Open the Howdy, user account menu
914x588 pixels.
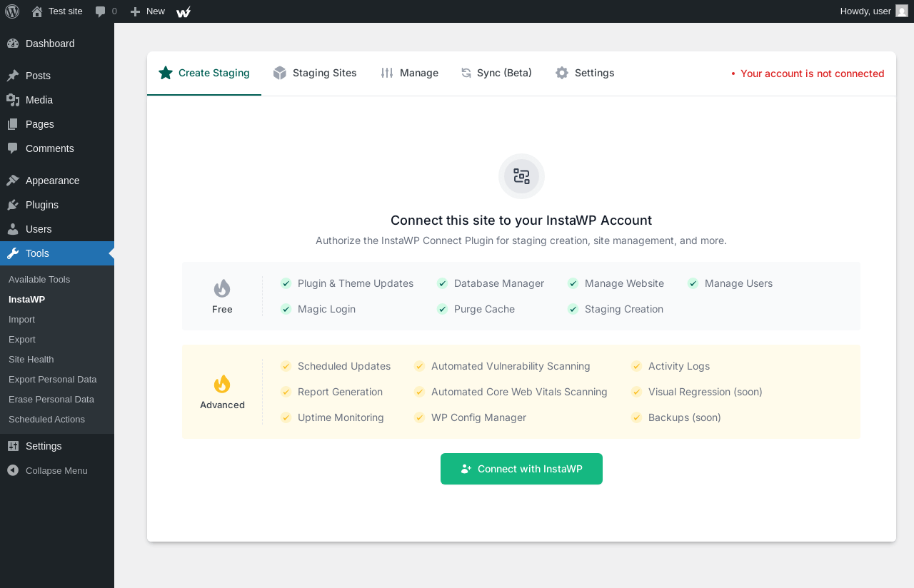click(x=874, y=11)
